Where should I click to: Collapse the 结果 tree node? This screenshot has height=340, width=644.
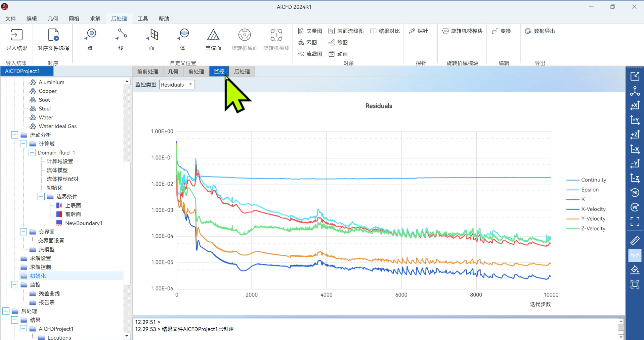(x=14, y=320)
